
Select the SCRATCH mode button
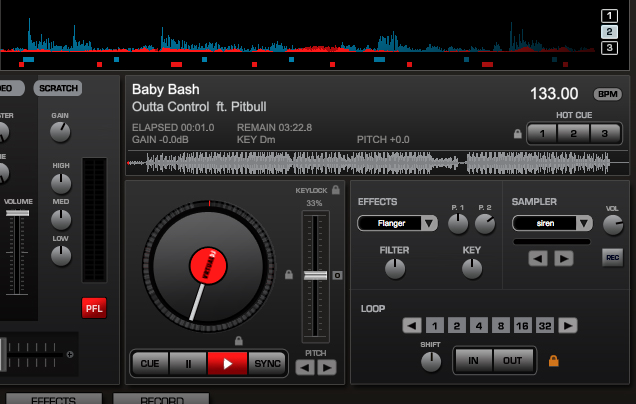coord(58,88)
